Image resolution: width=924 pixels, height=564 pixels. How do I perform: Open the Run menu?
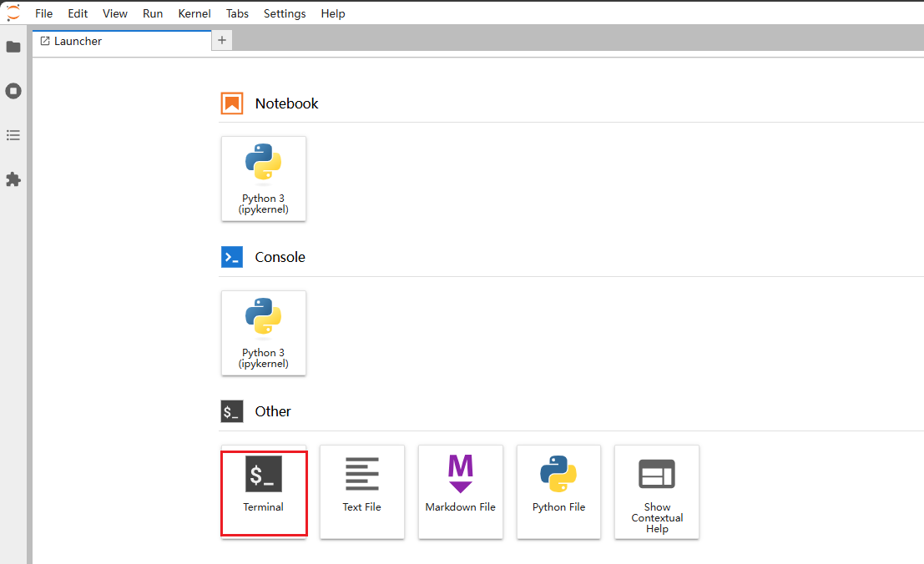tap(153, 13)
